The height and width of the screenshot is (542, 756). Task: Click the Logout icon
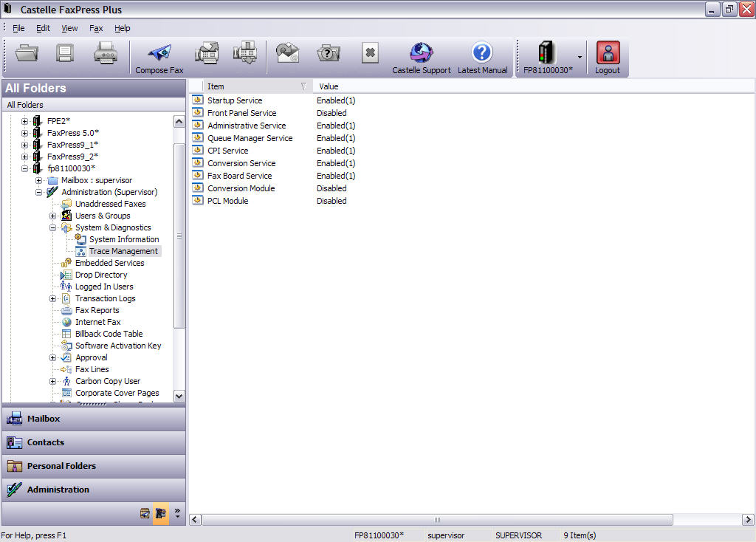(x=608, y=52)
